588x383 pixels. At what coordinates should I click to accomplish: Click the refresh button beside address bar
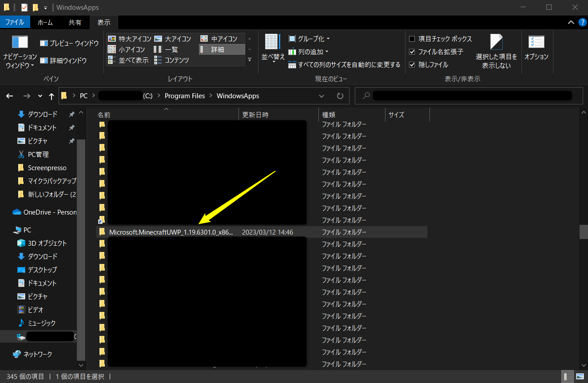(x=340, y=96)
